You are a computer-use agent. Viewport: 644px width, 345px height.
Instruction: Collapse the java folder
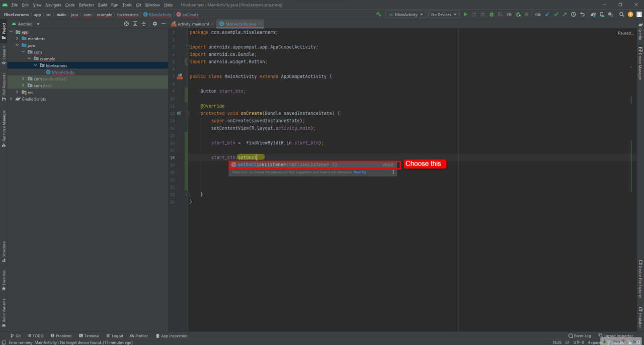[17, 45]
